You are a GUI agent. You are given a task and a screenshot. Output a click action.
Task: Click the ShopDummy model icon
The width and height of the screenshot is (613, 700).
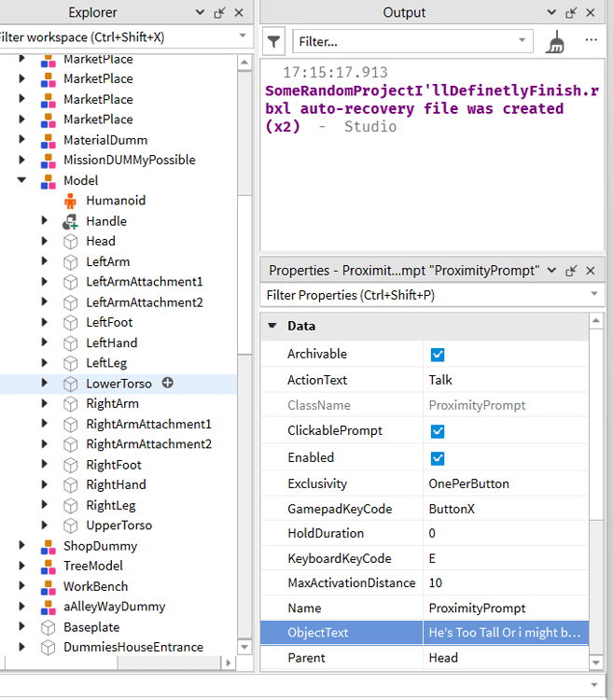49,546
